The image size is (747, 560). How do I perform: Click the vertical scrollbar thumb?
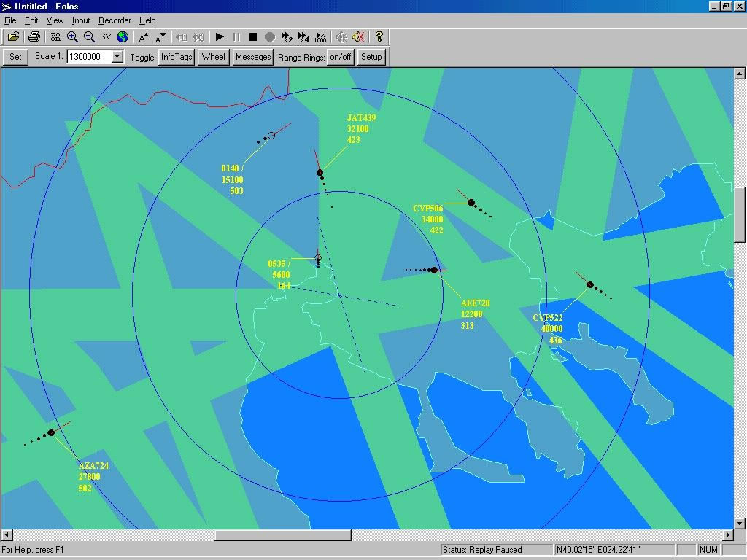(740, 215)
